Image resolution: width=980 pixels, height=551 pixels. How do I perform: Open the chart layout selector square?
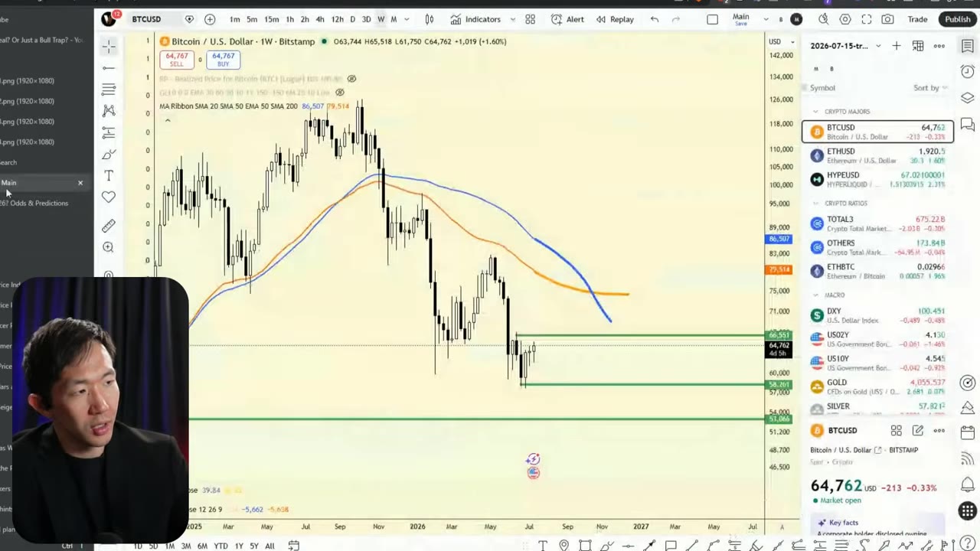(x=713, y=19)
